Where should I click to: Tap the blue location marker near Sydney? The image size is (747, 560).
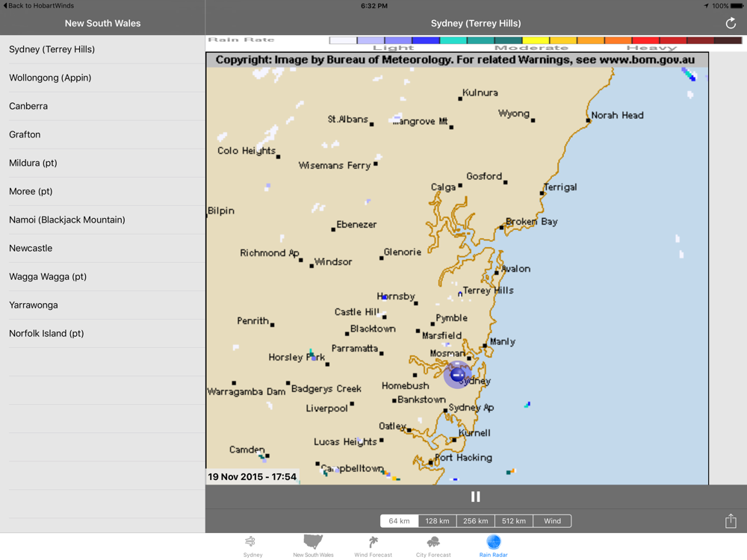click(457, 375)
